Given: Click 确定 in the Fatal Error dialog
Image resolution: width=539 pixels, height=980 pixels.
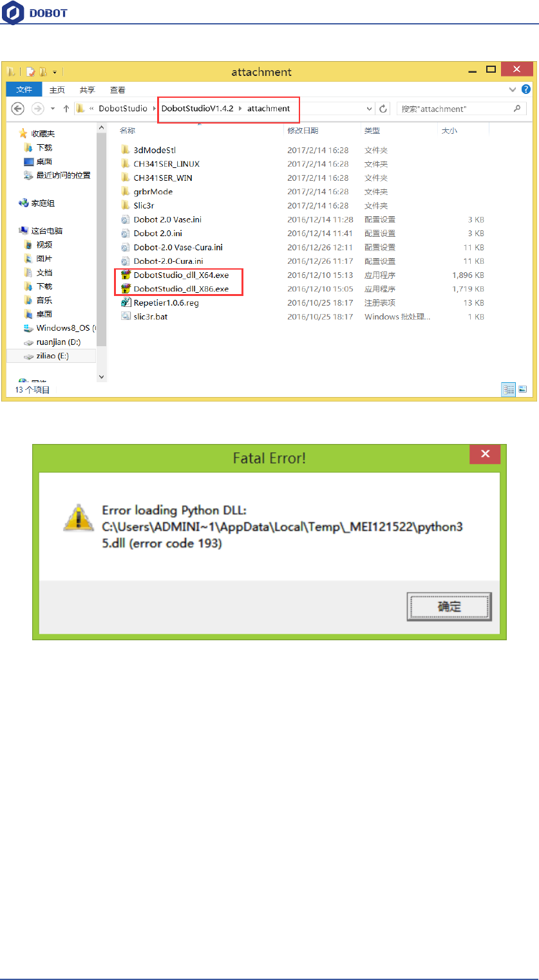Looking at the screenshot, I should tap(449, 607).
